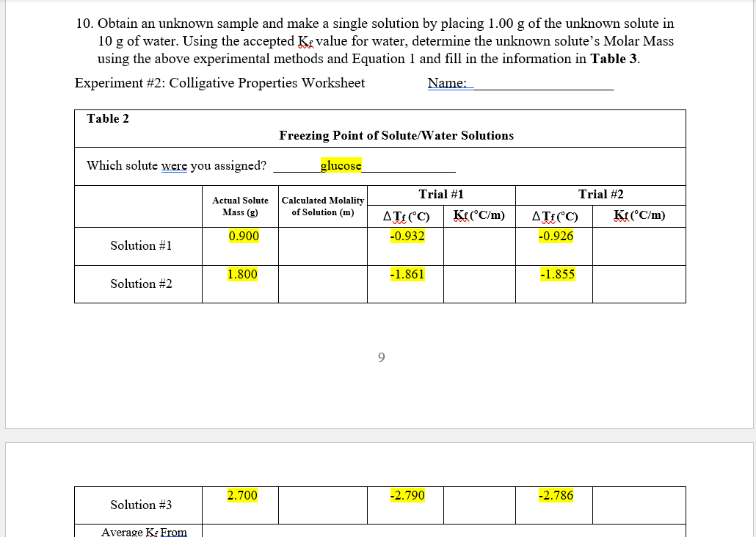Click the Freezing Point of Solute/Water Solutions title
756x537 pixels.
click(x=396, y=136)
